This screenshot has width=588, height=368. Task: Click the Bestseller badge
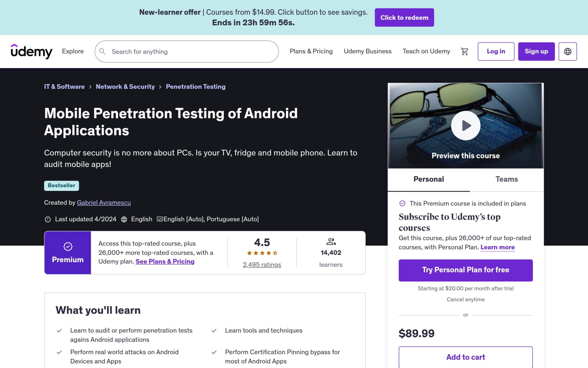tap(61, 185)
